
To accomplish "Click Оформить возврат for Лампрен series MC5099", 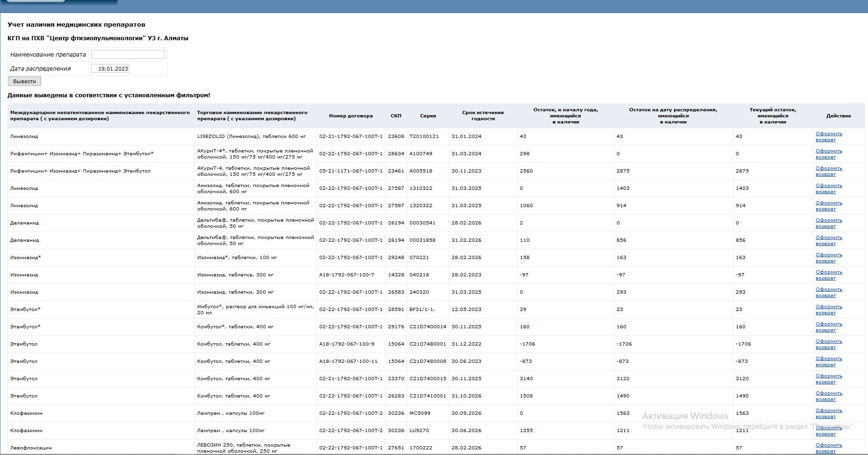I will 829,413.
